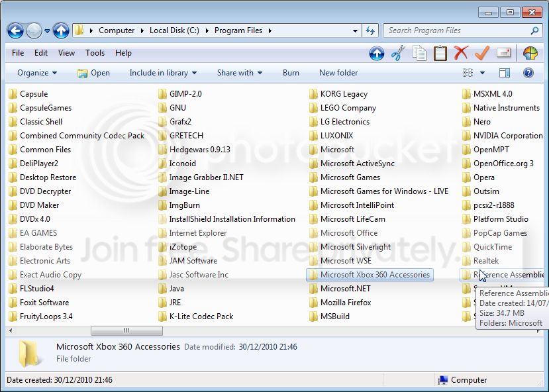Open the File menu
The image size is (549, 392).
[18, 53]
